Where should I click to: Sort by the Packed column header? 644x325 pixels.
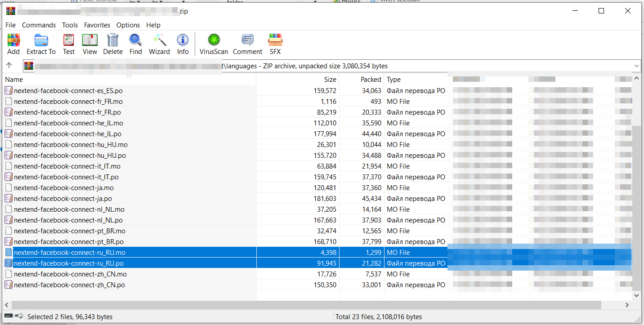(x=362, y=80)
